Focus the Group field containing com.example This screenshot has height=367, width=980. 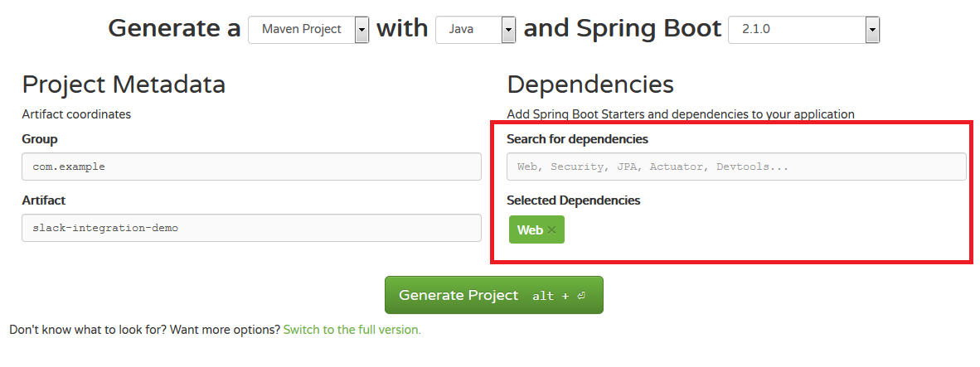click(x=251, y=167)
